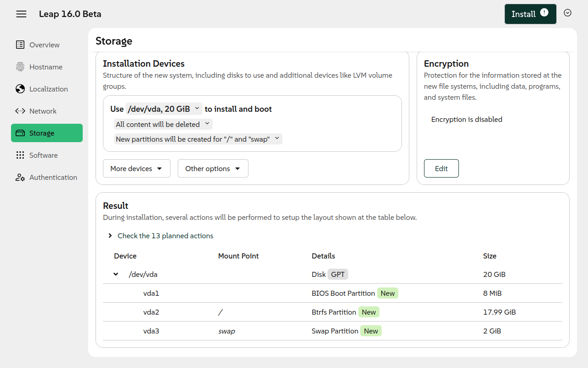
Task: Click the Encryption section heading
Action: (x=446, y=63)
